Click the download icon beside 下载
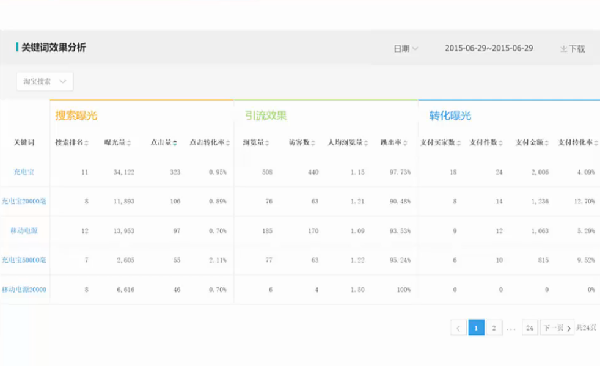 [564, 49]
